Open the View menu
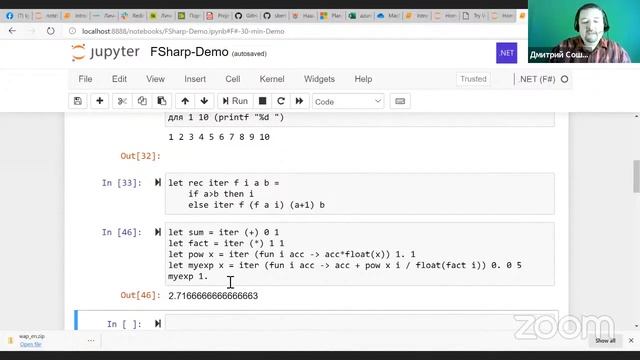The image size is (640, 360). tap(155, 79)
